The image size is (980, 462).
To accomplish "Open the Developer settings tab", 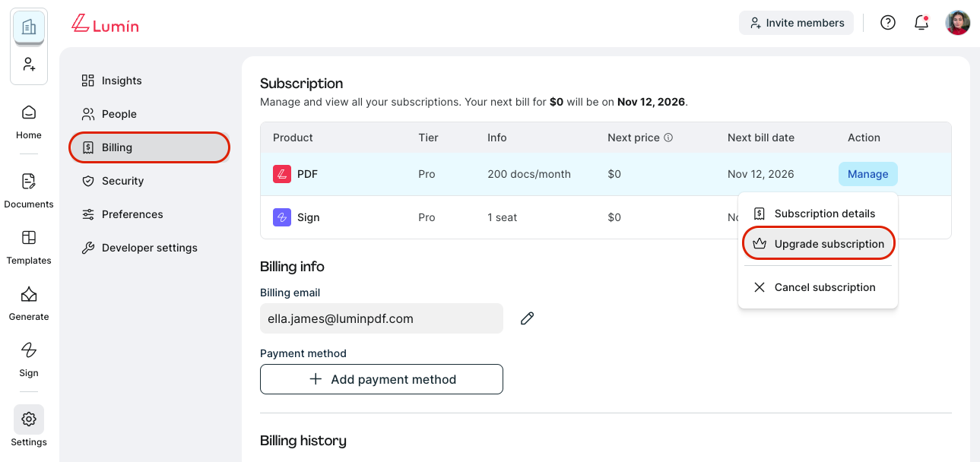I will tap(149, 248).
